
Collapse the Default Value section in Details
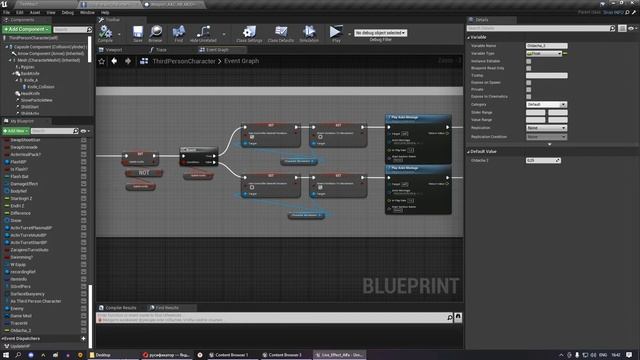469,151
